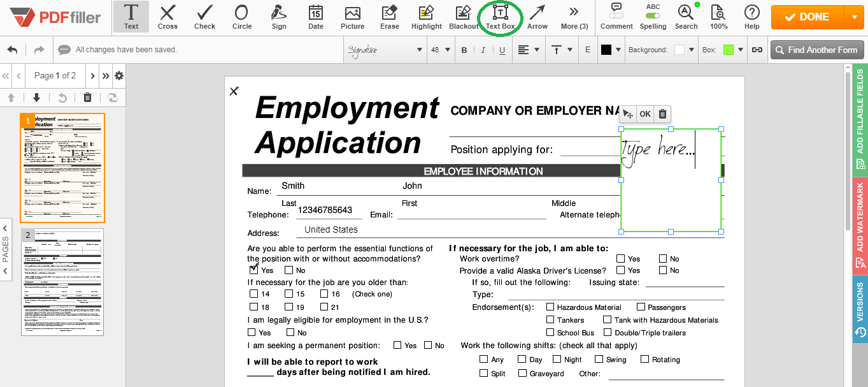This screenshot has width=868, height=387.
Task: Check the Rotating shift box
Action: tap(645, 360)
